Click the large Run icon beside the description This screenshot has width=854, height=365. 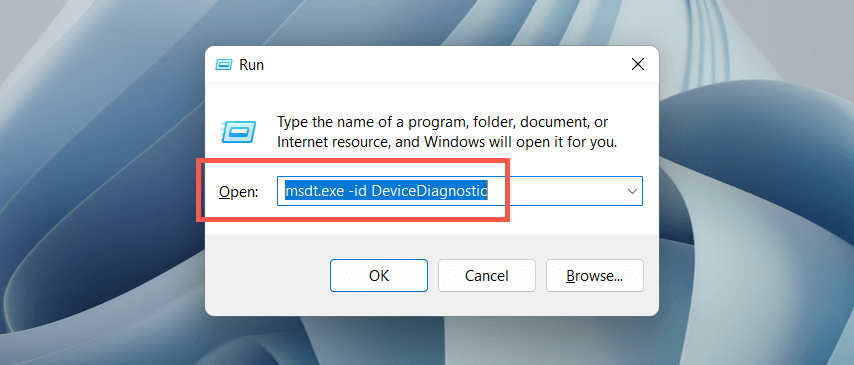click(239, 131)
